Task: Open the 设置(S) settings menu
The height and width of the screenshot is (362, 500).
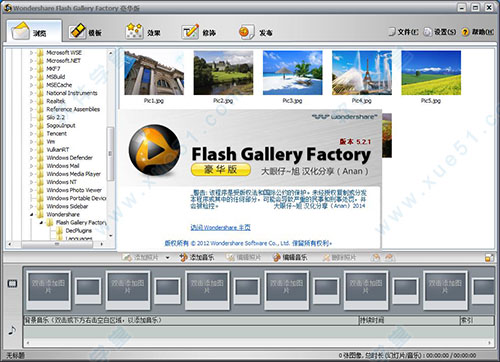Action: click(440, 32)
